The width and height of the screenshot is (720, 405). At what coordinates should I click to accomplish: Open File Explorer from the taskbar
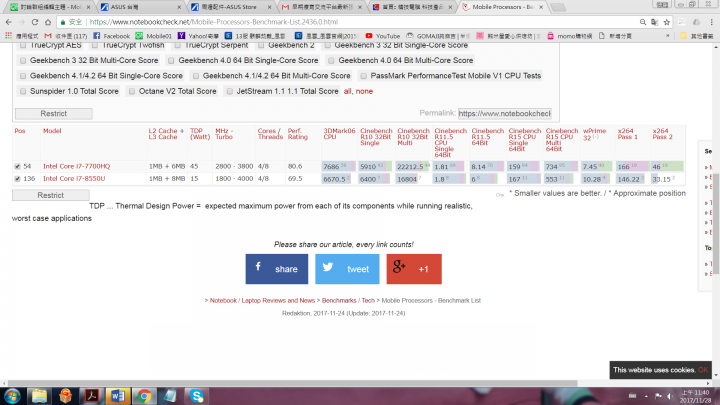tap(39, 396)
